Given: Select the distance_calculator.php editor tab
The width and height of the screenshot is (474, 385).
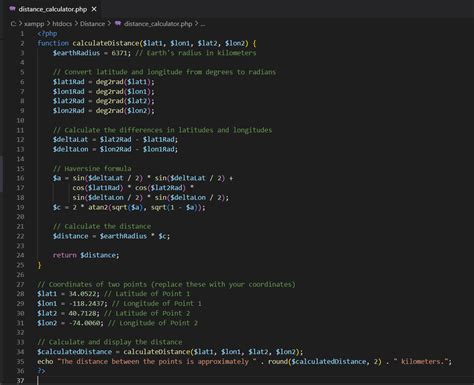Looking at the screenshot, I should click(x=53, y=9).
